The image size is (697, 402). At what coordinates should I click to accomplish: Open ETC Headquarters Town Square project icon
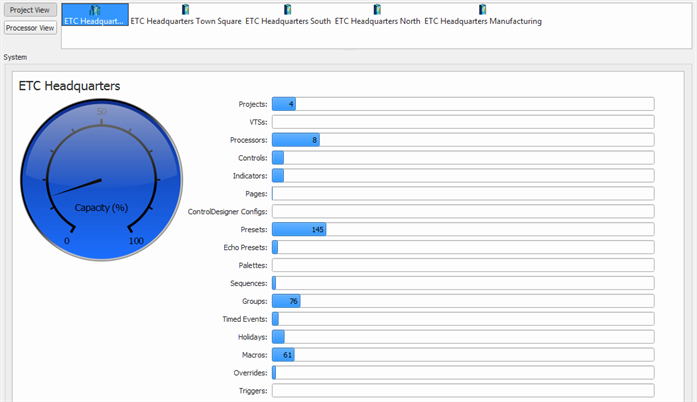(186, 15)
